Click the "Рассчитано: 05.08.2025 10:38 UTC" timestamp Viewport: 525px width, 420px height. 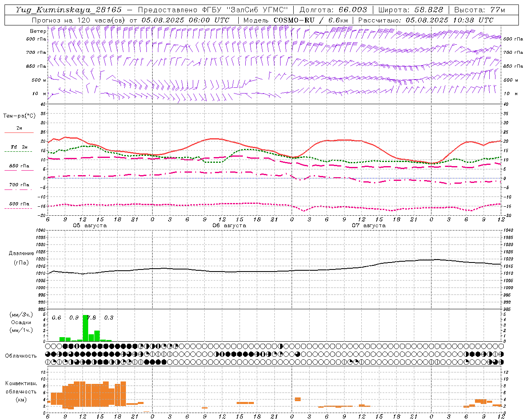pos(426,20)
